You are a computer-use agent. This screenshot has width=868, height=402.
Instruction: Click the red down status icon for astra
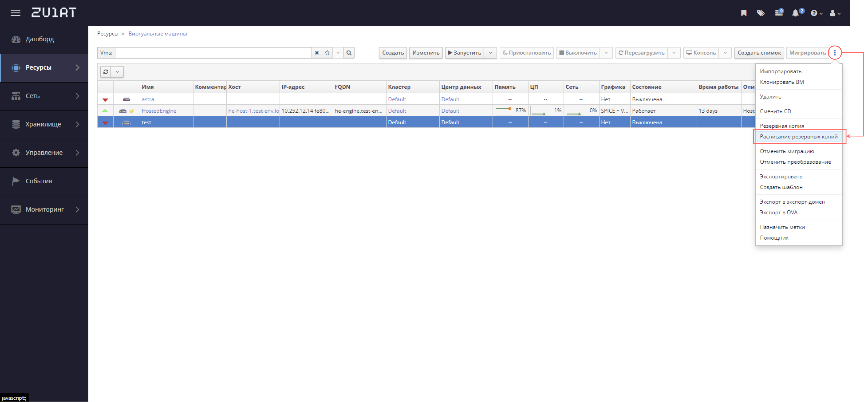(x=105, y=99)
